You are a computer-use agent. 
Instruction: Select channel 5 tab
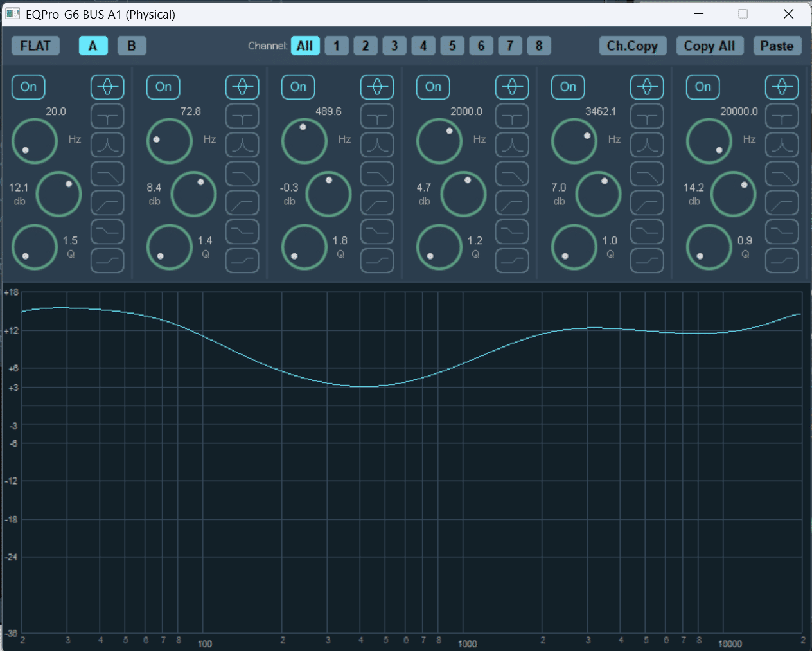[452, 46]
